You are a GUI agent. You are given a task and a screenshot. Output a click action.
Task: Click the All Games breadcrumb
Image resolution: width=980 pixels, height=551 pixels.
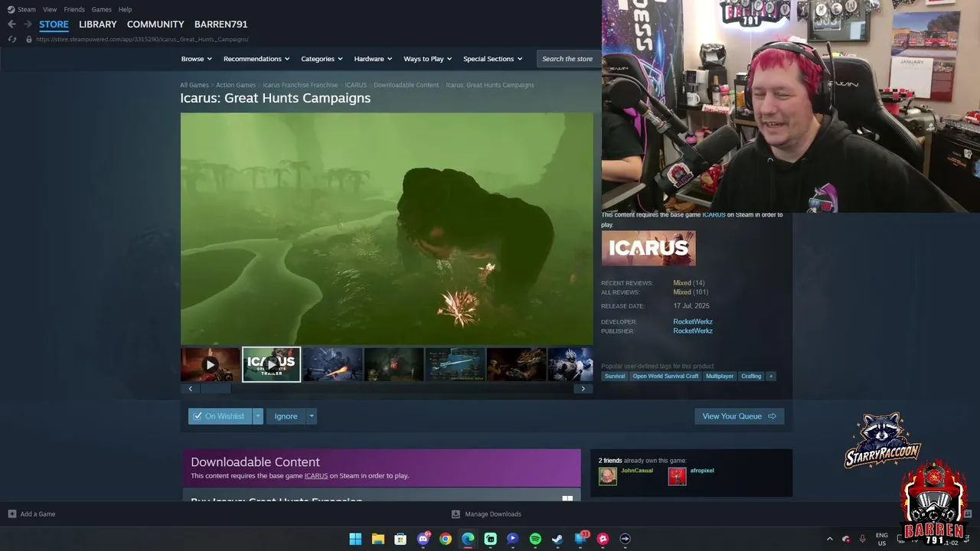[194, 85]
